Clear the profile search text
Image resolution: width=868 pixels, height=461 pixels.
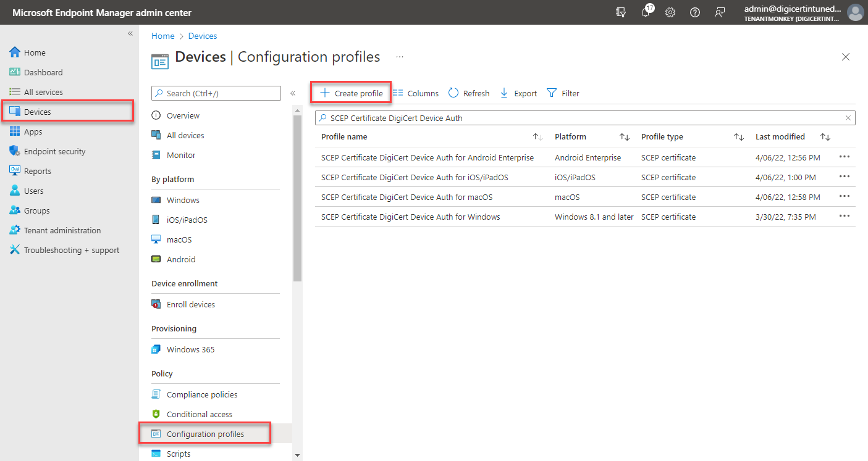(849, 118)
